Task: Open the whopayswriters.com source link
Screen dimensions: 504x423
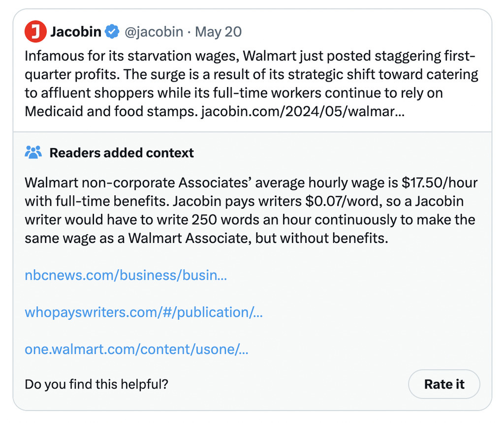Action: coord(143,312)
